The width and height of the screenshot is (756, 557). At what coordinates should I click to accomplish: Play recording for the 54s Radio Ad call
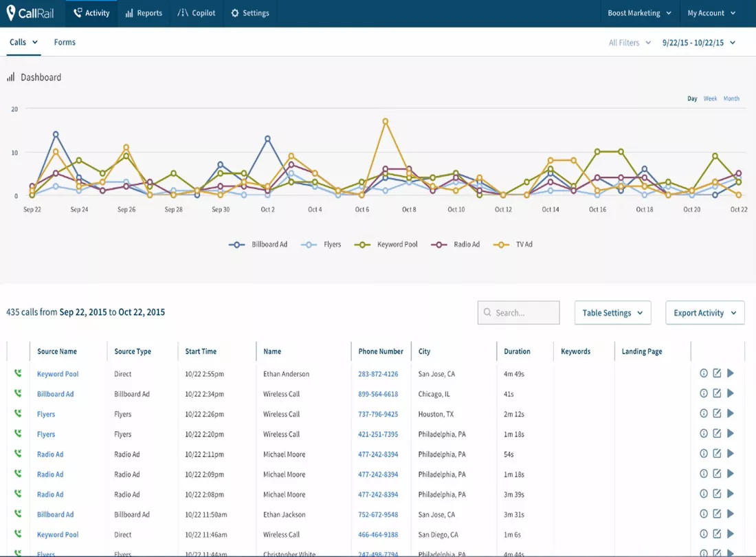point(731,454)
